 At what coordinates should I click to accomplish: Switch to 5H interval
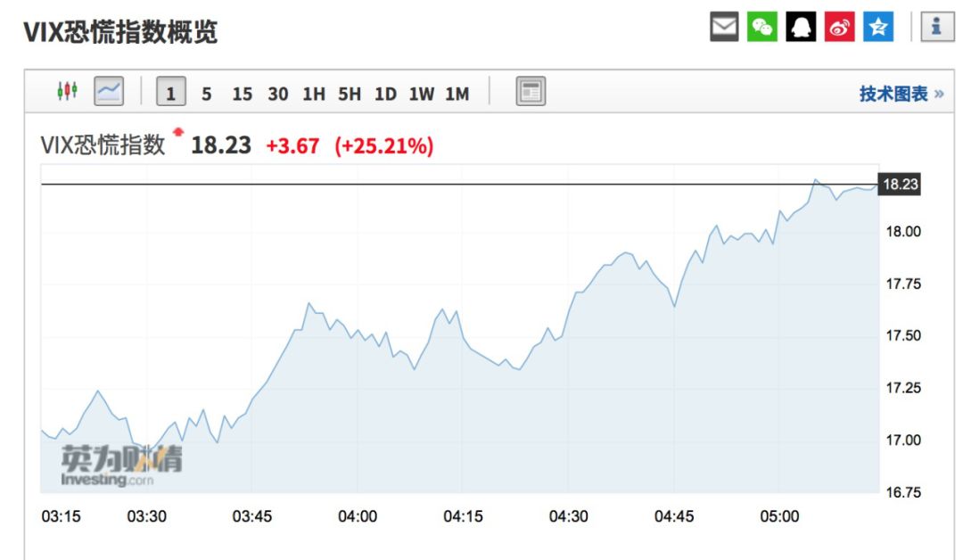(x=350, y=94)
